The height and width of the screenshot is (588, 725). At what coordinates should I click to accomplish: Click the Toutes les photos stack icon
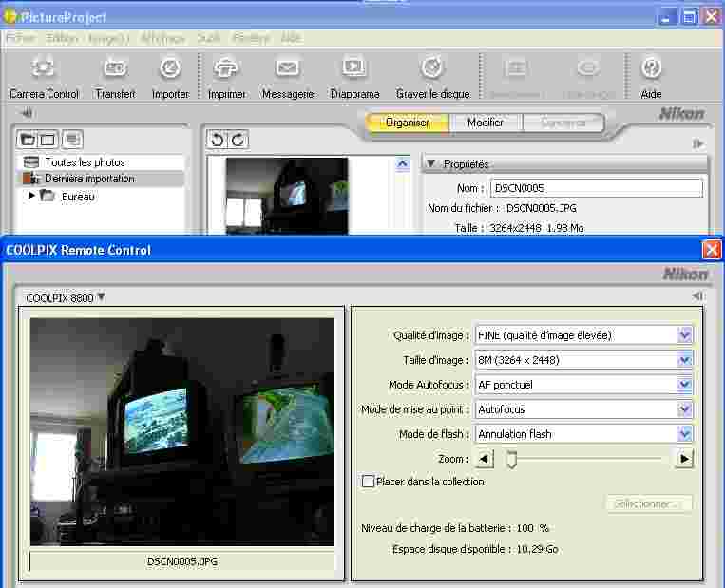(31, 162)
